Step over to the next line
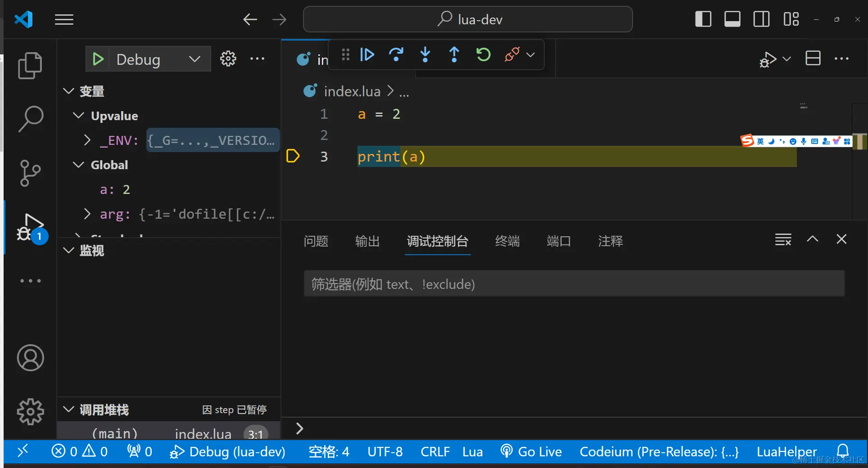Screen dimensions: 868x468 pyautogui.click(x=396, y=54)
